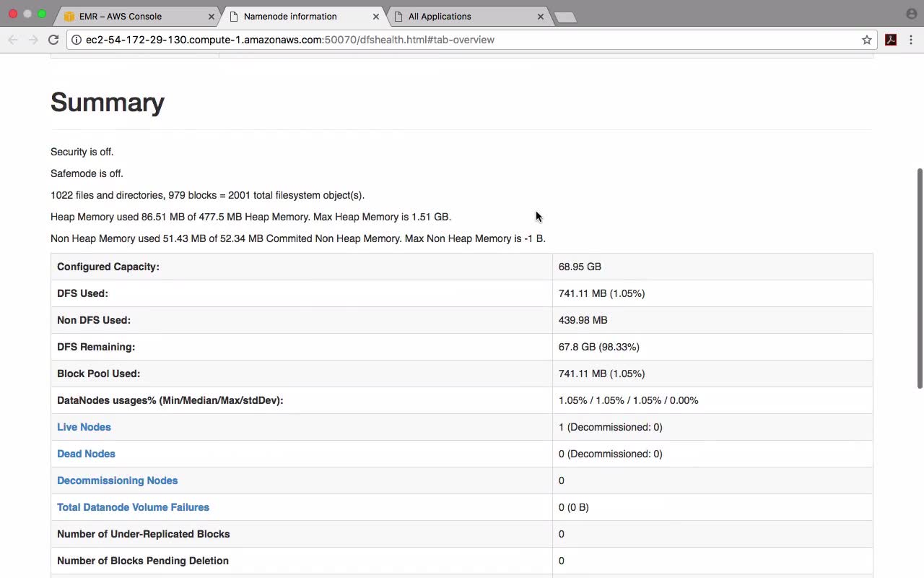This screenshot has width=924, height=578.
Task: Click the browser back arrow
Action: (13, 40)
